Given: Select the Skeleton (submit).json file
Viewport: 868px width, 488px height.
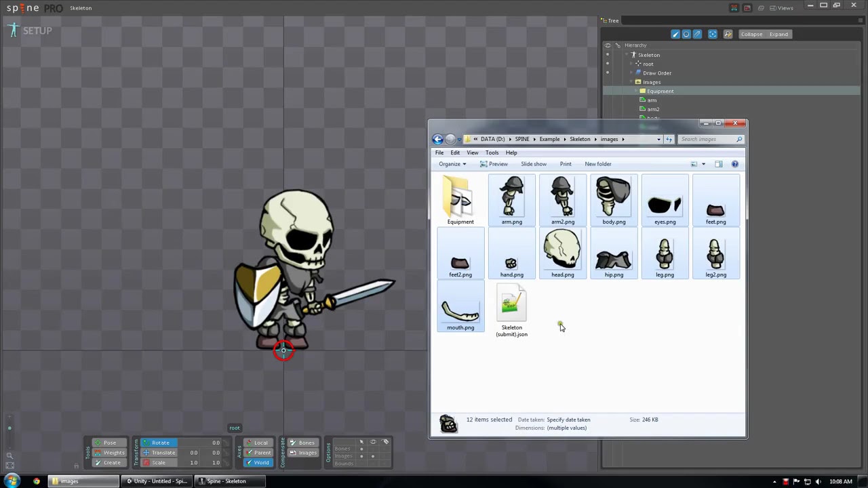Looking at the screenshot, I should click(511, 310).
